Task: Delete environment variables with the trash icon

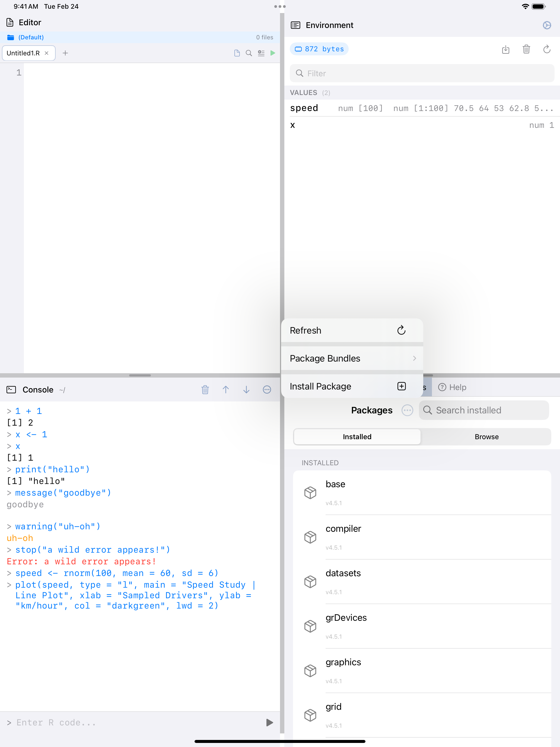Action: click(x=526, y=49)
